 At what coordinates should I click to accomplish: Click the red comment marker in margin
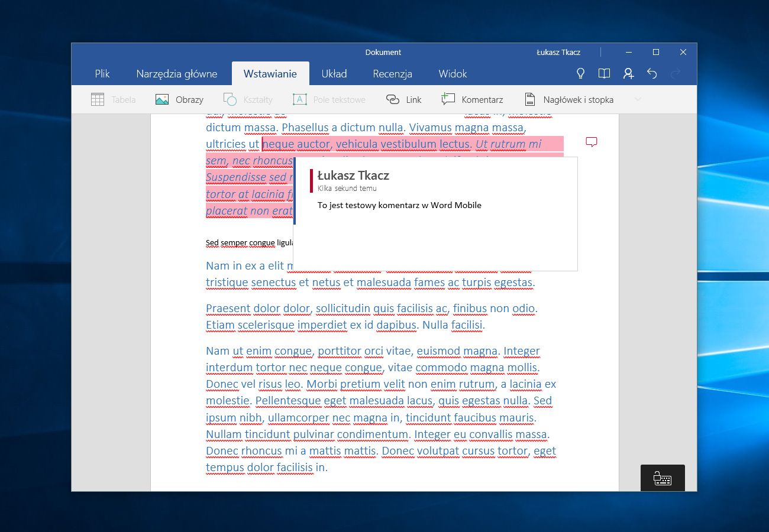point(591,142)
